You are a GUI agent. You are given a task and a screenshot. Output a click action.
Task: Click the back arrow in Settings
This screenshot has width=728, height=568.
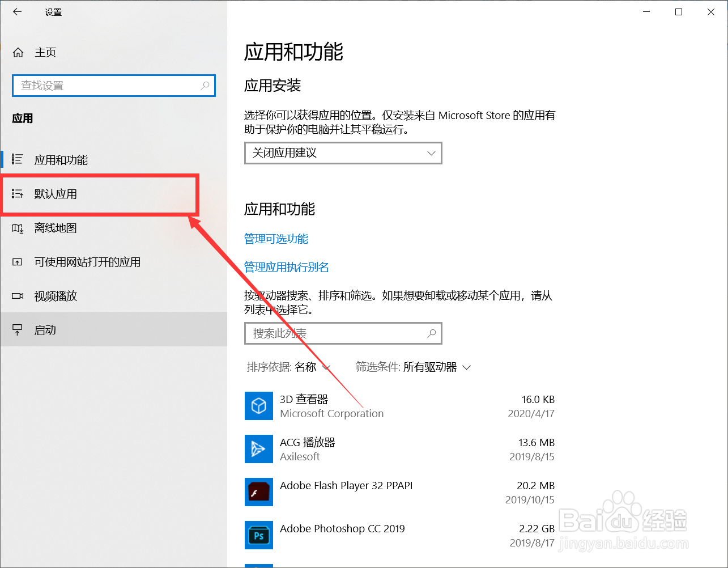click(17, 12)
